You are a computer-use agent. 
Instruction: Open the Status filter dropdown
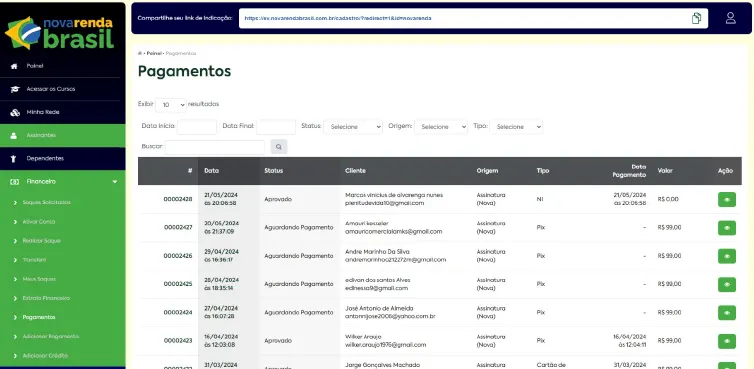point(353,127)
